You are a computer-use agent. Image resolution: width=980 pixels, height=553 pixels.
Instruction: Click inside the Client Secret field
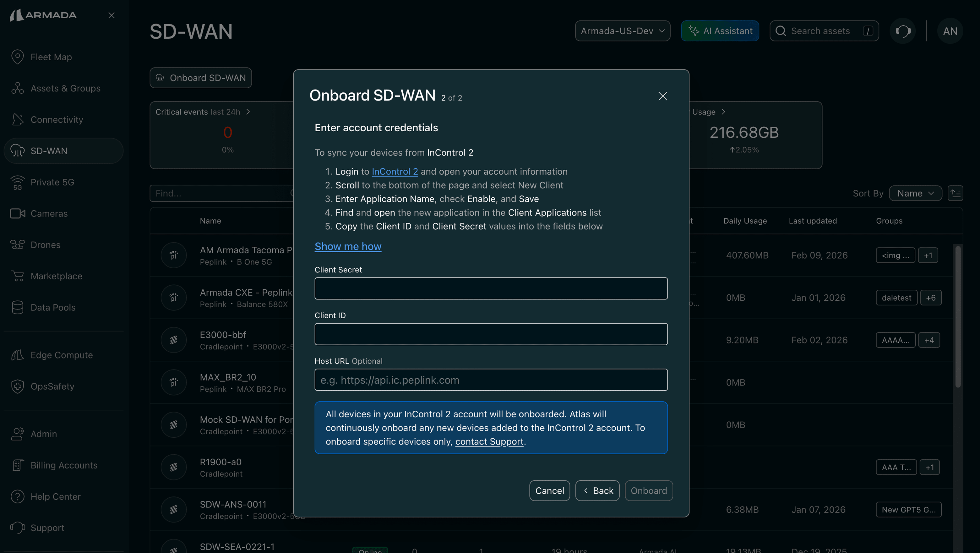[491, 288]
